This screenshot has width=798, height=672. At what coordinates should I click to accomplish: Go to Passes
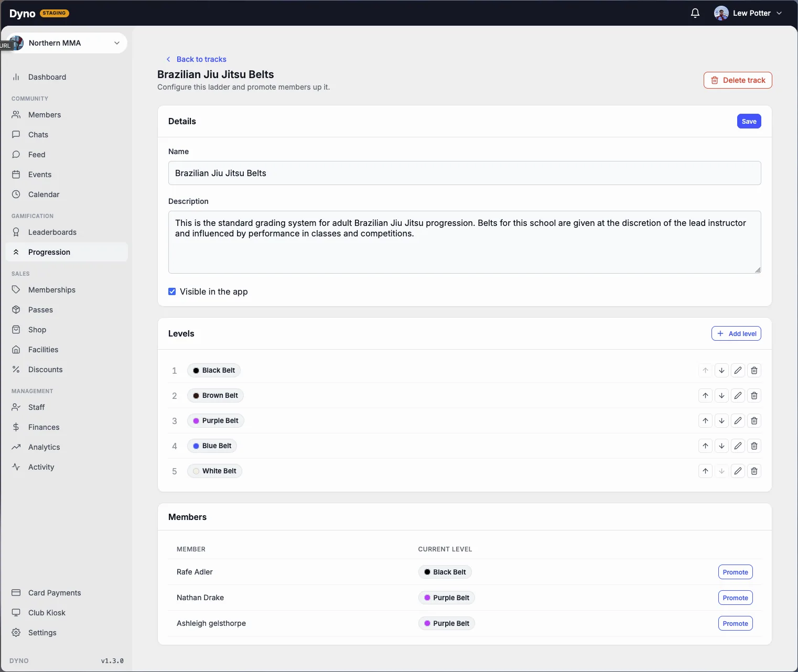[x=67, y=310]
